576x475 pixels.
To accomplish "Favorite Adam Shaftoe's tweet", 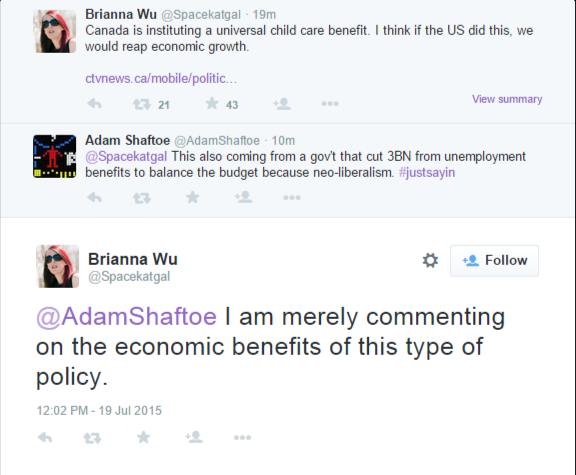I will (192, 197).
